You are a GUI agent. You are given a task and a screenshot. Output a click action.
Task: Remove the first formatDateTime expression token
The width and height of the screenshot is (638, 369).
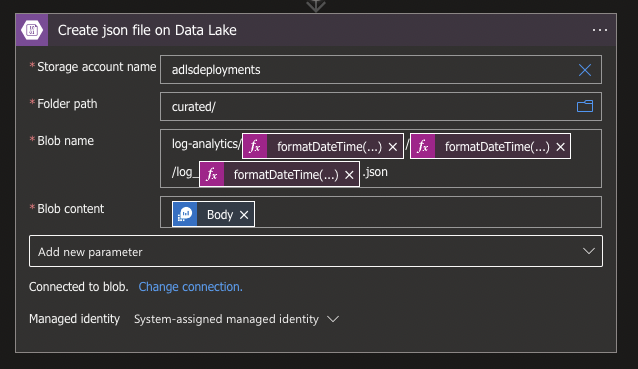pyautogui.click(x=393, y=147)
